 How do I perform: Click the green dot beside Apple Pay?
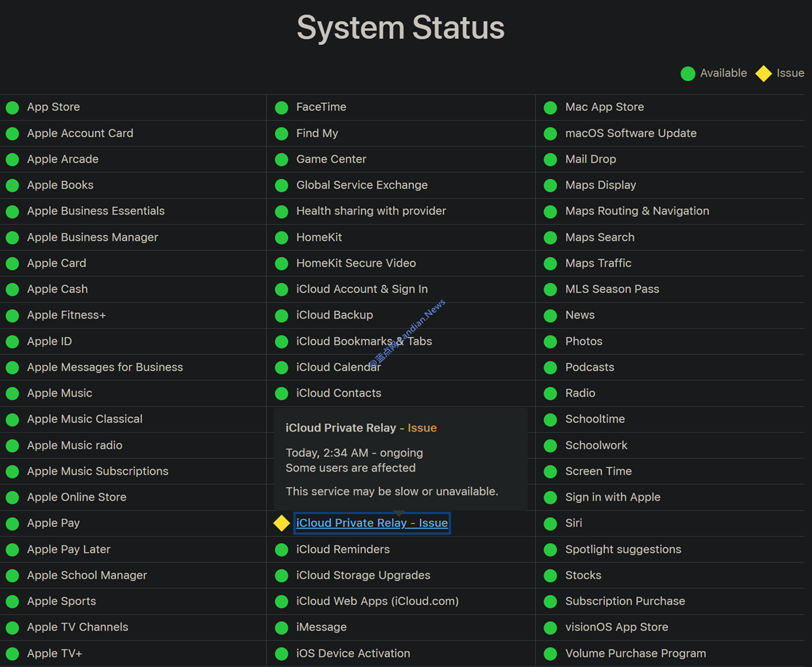point(12,524)
